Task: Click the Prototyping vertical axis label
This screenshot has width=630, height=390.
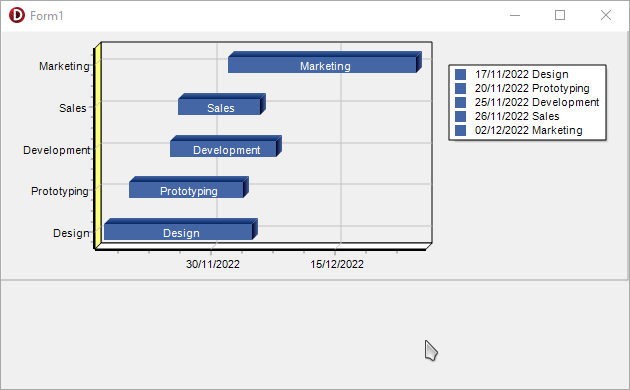Action: click(60, 191)
